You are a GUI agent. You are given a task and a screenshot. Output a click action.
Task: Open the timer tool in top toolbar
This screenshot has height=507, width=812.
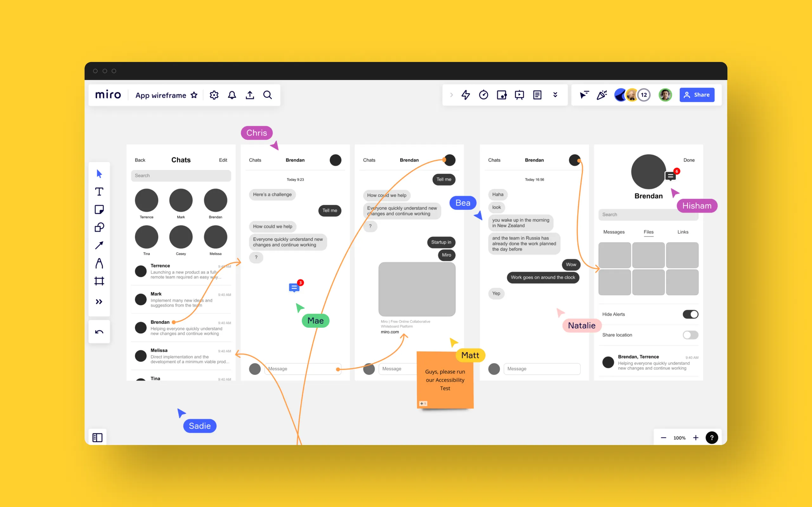483,95
